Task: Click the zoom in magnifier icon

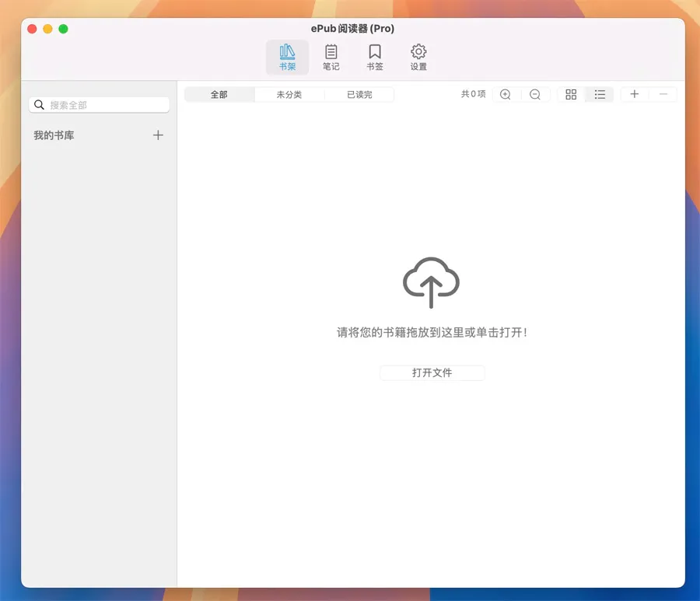Action: coord(506,94)
